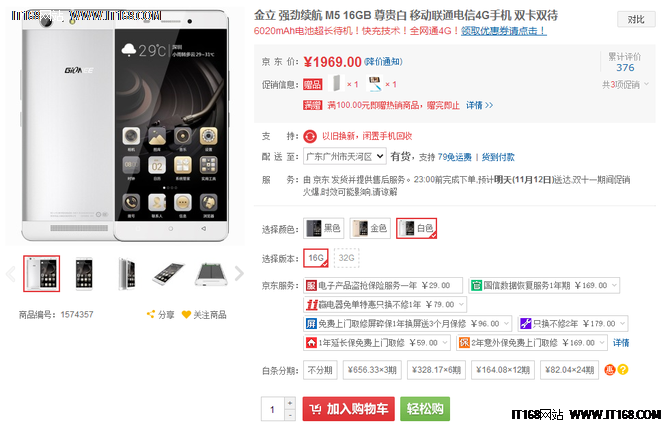670x428 pixels.
Task: Click the orange 惠 discount icon
Action: [610, 369]
